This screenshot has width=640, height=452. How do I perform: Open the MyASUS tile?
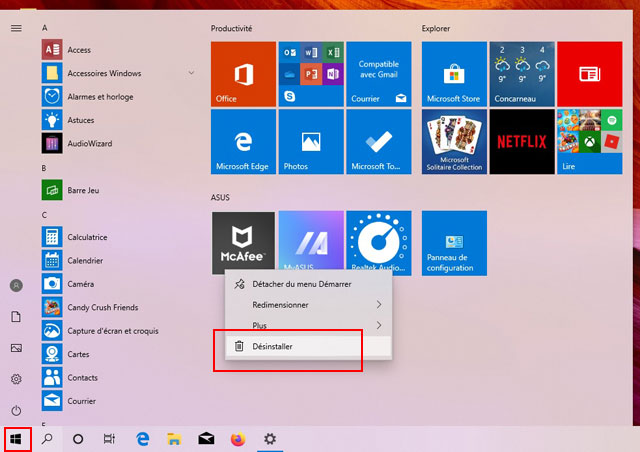coord(311,240)
